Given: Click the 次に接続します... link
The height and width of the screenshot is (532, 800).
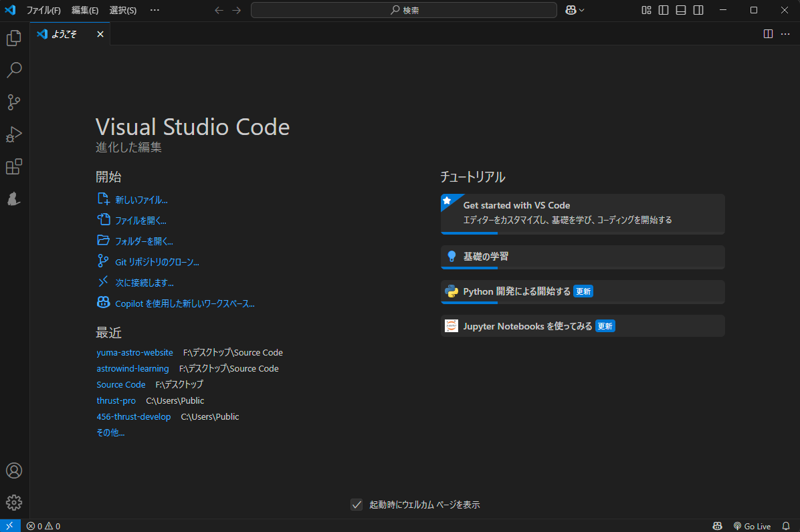Looking at the screenshot, I should pyautogui.click(x=144, y=283).
